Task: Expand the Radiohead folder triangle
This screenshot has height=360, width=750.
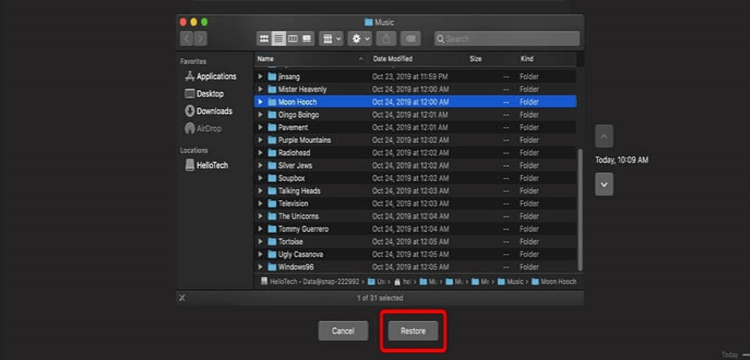Action: (261, 153)
